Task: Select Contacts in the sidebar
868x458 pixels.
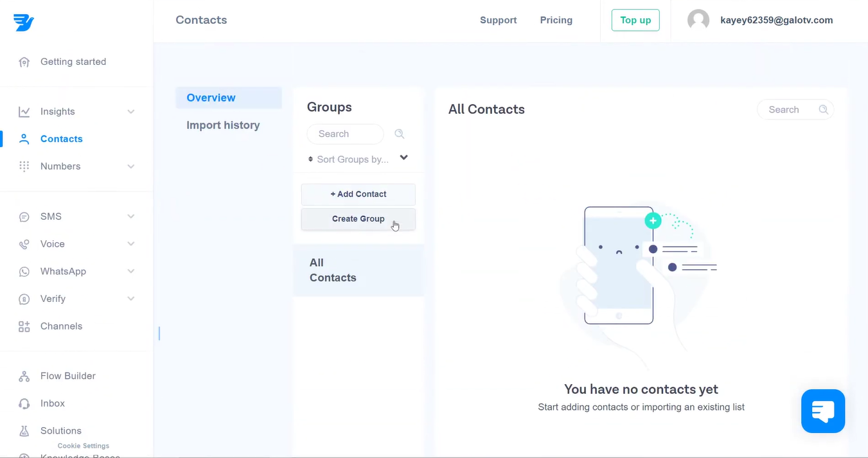Action: coord(62,139)
